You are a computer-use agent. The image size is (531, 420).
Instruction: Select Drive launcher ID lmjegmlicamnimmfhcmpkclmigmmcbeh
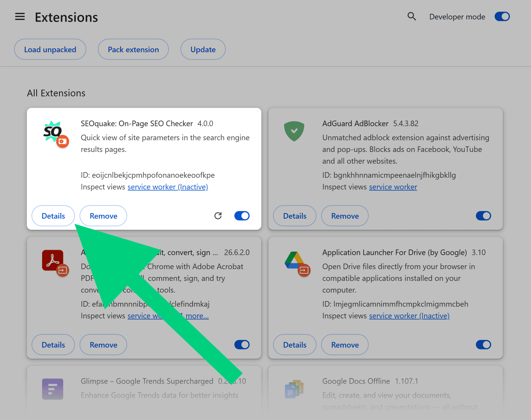(x=401, y=304)
